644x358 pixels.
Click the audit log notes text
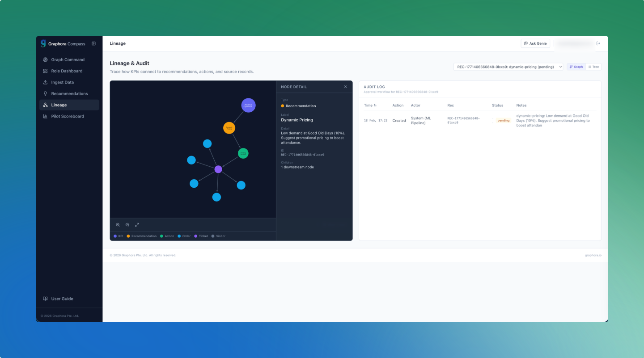[x=553, y=121]
